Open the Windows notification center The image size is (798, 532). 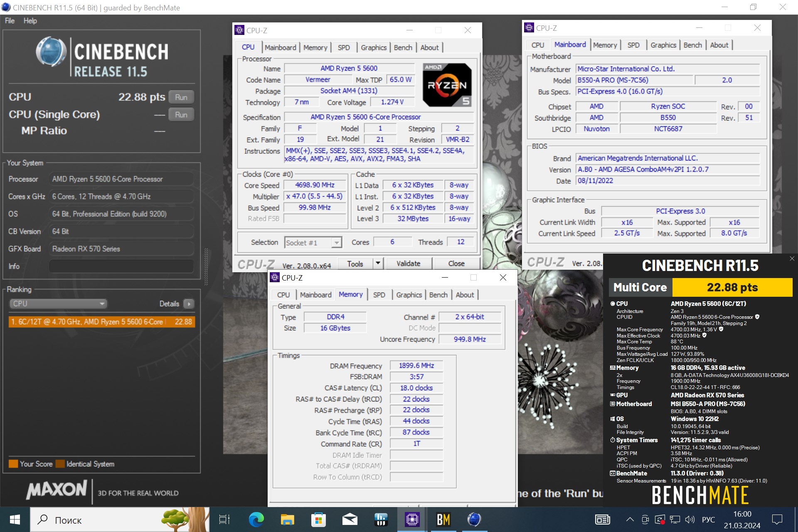(x=777, y=520)
